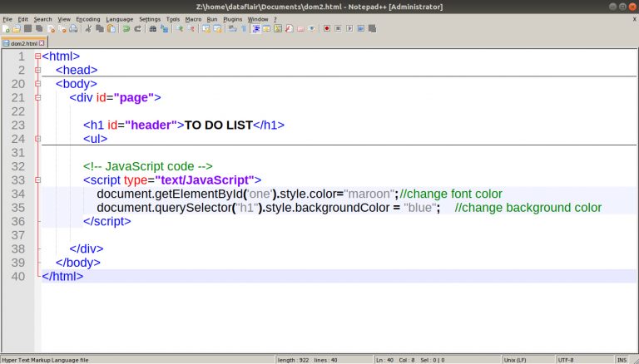Start macro recording with red dot
The width and height of the screenshot is (639, 364).
pyautogui.click(x=327, y=28)
